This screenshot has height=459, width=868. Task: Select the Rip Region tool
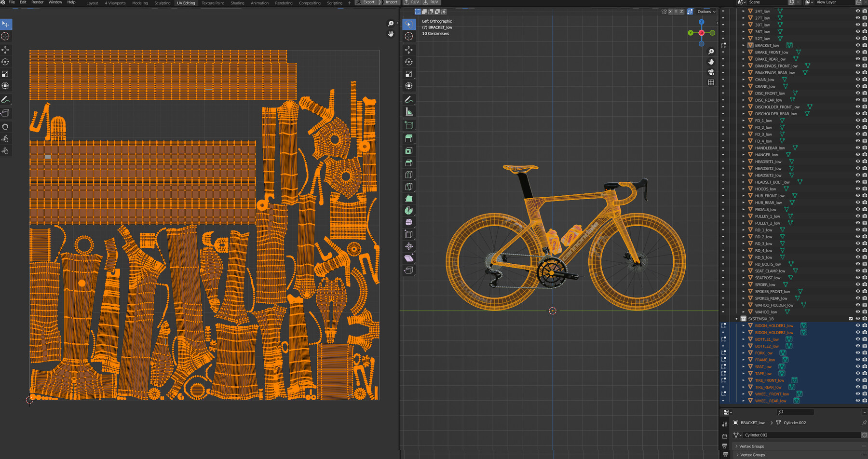pyautogui.click(x=409, y=270)
